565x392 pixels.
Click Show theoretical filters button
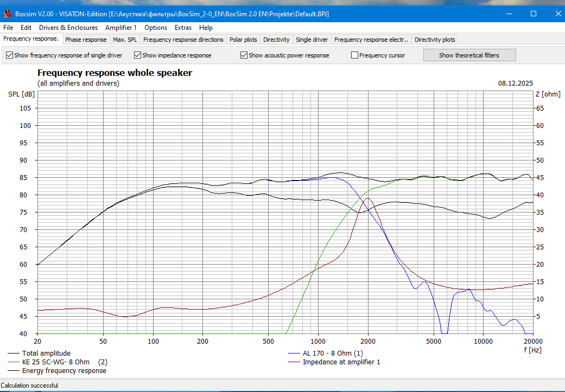tap(469, 55)
